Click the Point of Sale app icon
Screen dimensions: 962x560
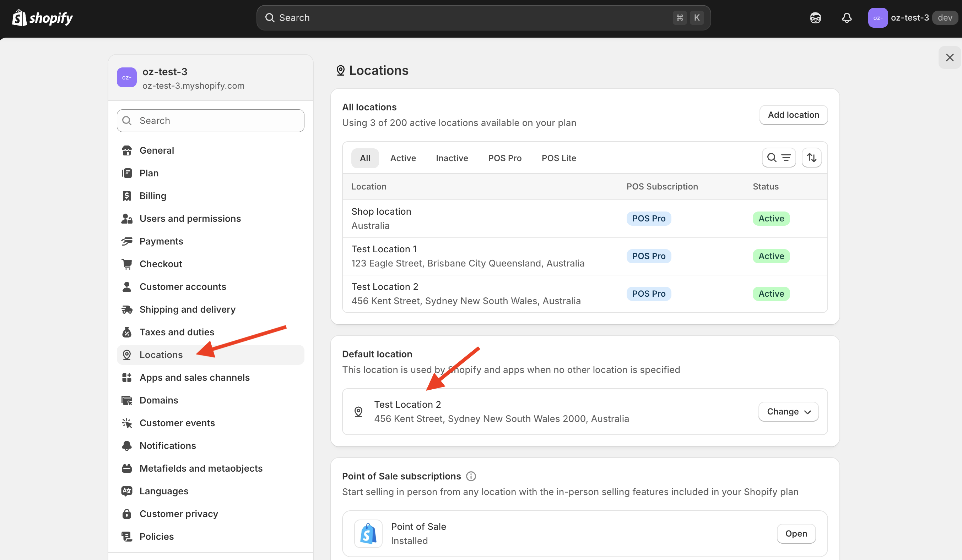click(x=368, y=533)
